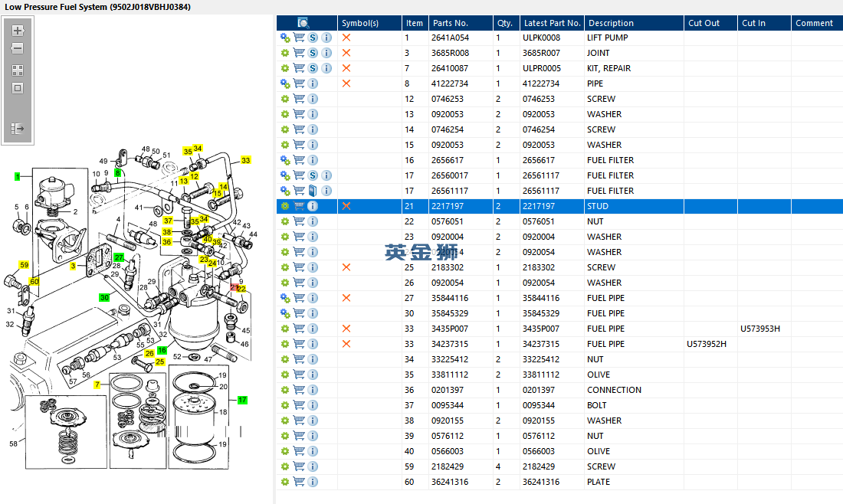Click the Qty. column header
The height and width of the screenshot is (504, 843).
pos(507,23)
